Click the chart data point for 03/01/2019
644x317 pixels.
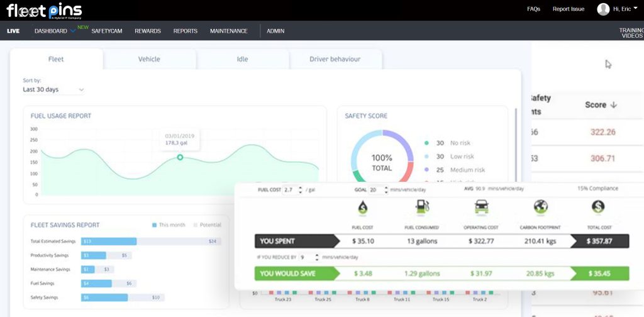pos(180,157)
